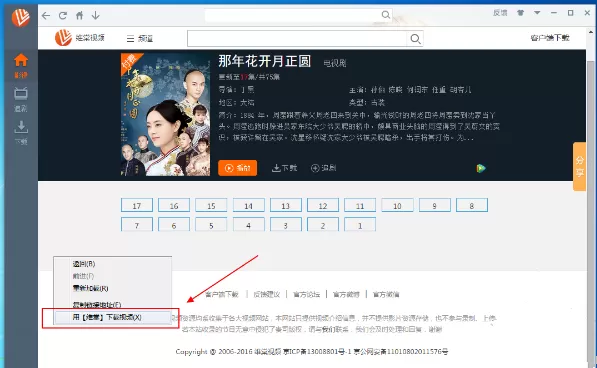Open the 频道 channel hamburger menu
The width and height of the screenshot is (597, 368).
click(140, 38)
